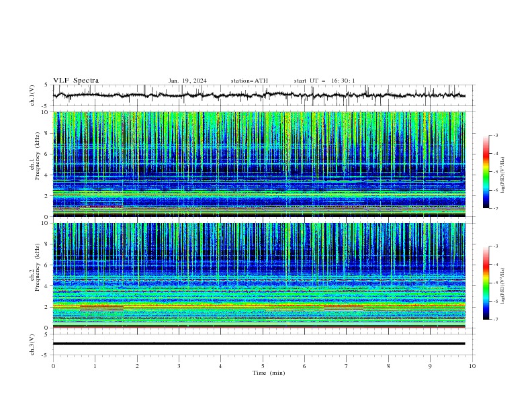
Task: Click the ch.3 flat black trace
Action: tap(259, 344)
